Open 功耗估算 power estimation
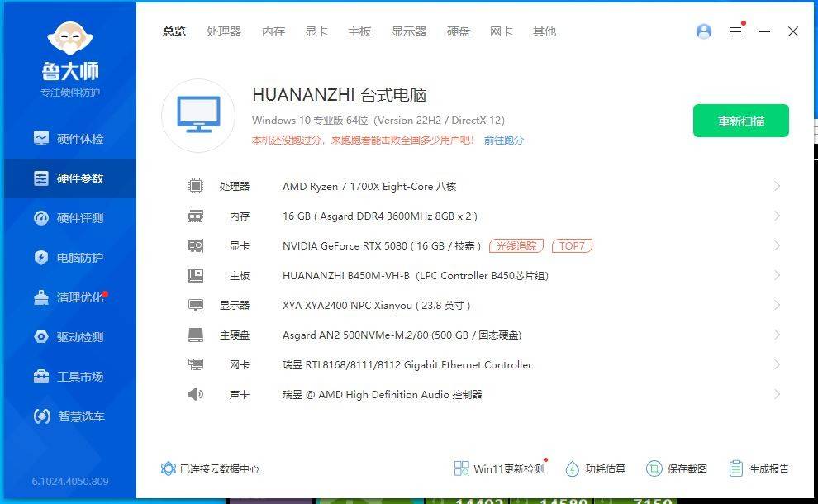This screenshot has width=818, height=504. [x=596, y=468]
